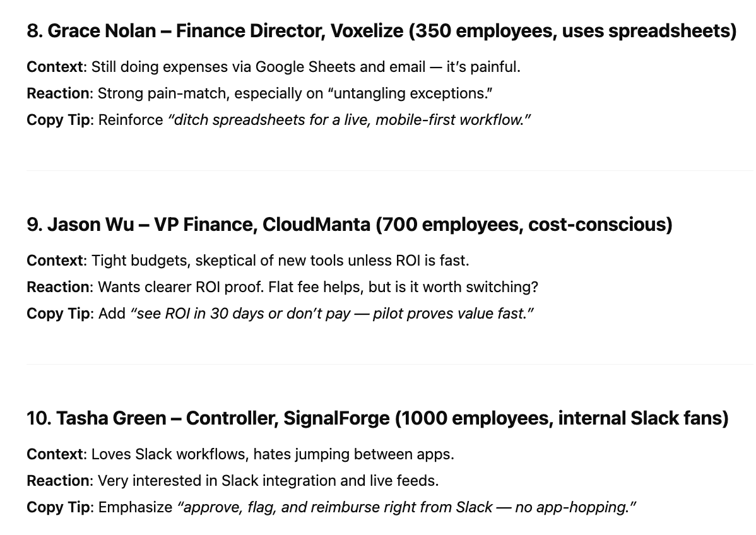
Task: Click the divider below Grace Nolan section
Action: [389, 170]
